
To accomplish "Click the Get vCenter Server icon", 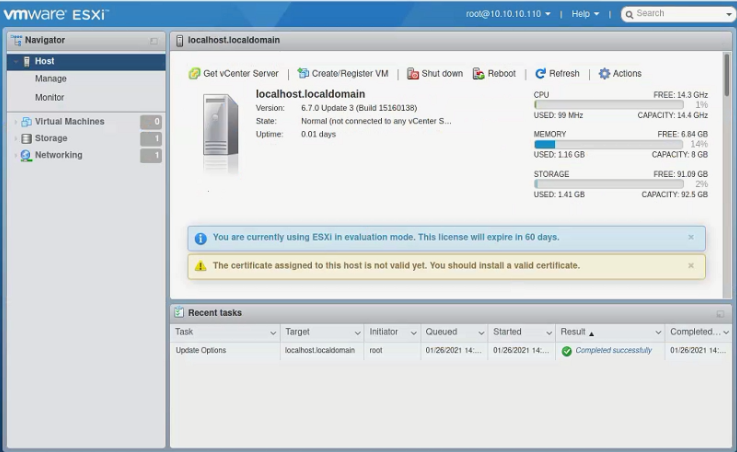I will pyautogui.click(x=194, y=74).
